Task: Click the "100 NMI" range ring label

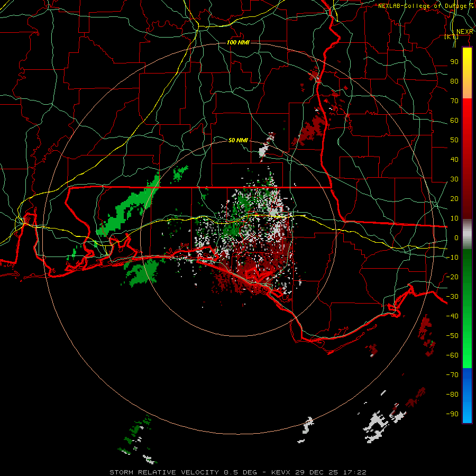Action: pos(238,42)
